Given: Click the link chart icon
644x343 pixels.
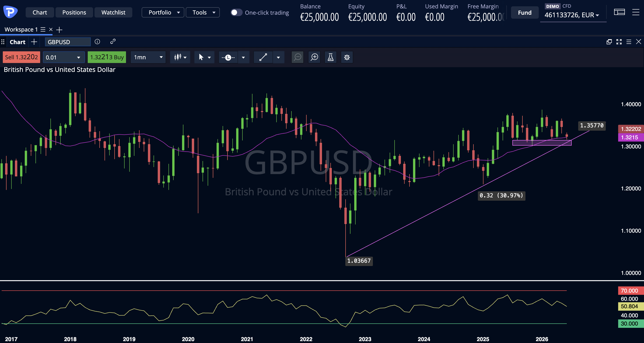Looking at the screenshot, I should (x=113, y=42).
